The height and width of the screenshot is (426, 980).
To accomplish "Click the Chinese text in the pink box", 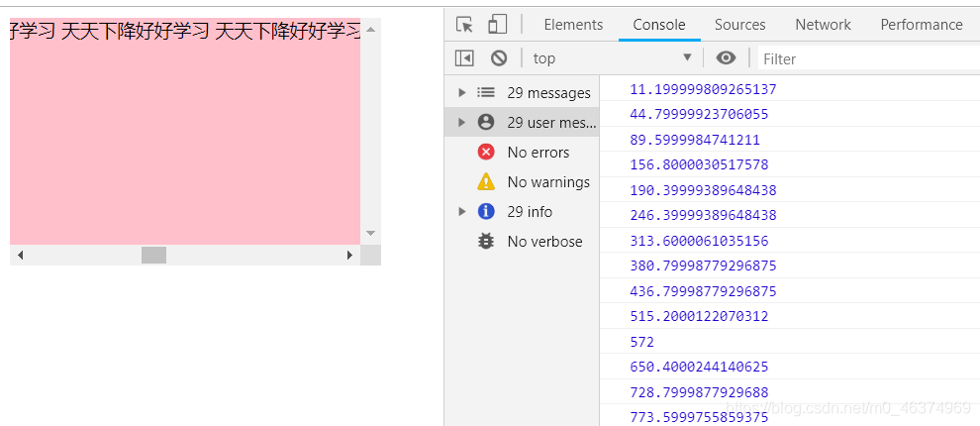I will (185, 31).
